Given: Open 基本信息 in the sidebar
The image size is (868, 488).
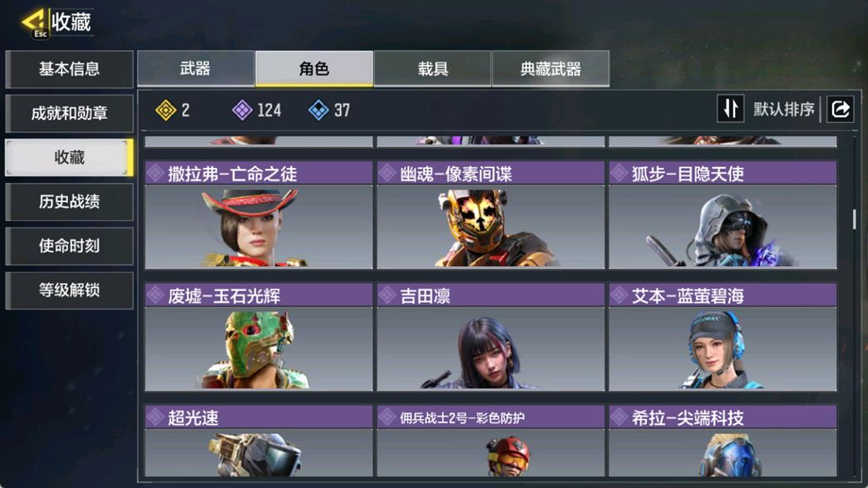Looking at the screenshot, I should tap(69, 69).
